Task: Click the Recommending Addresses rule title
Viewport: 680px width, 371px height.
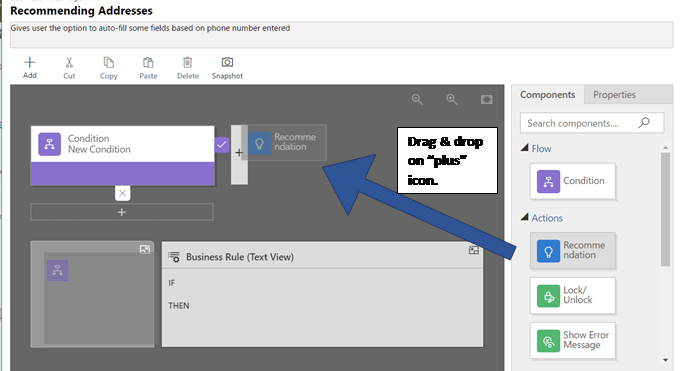Action: coord(82,10)
